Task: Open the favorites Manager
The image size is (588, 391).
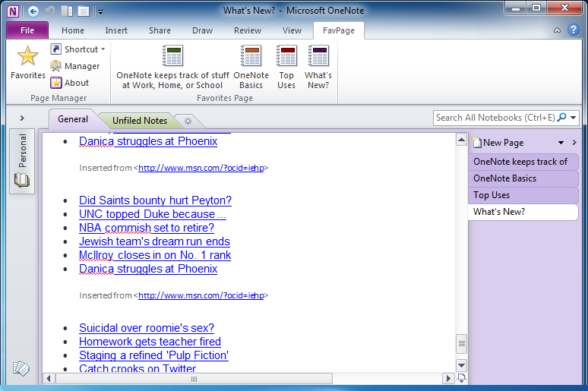Action: pos(75,66)
